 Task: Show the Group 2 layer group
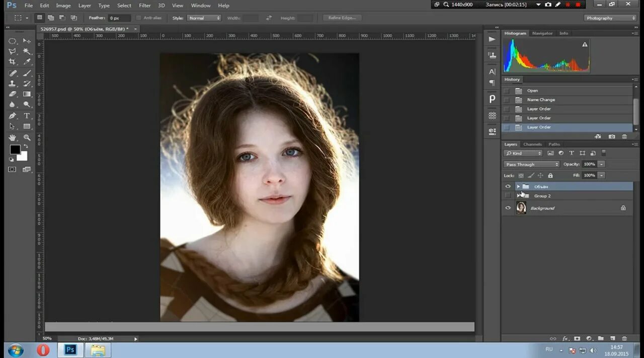pyautogui.click(x=508, y=196)
